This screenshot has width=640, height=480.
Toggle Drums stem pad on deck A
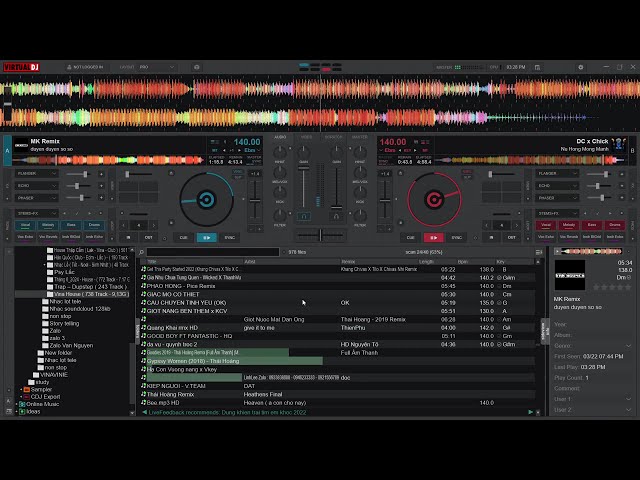pos(94,225)
